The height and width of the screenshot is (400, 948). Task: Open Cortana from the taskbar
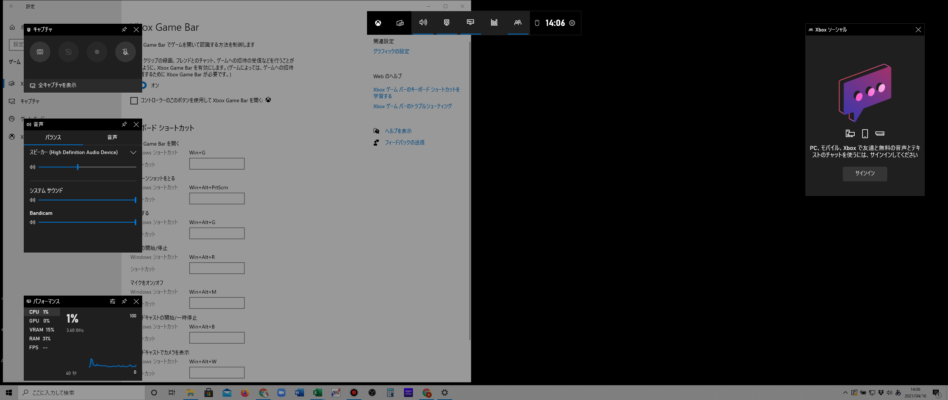point(154,392)
